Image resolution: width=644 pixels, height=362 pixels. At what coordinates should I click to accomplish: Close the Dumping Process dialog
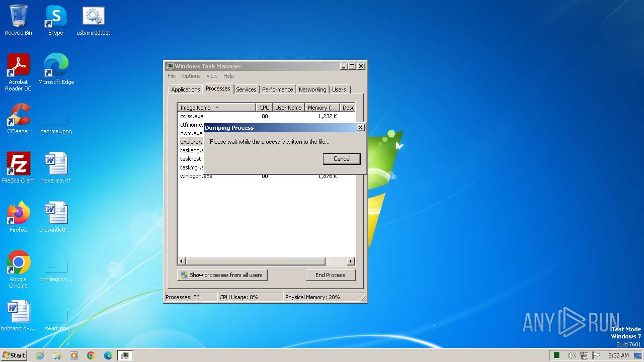point(360,128)
